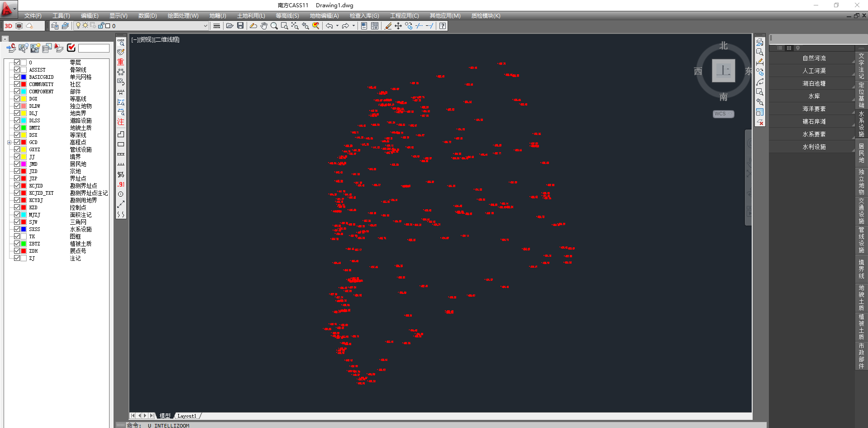Click the red 重 redraw icon
The width and height of the screenshot is (868, 428).
121,62
